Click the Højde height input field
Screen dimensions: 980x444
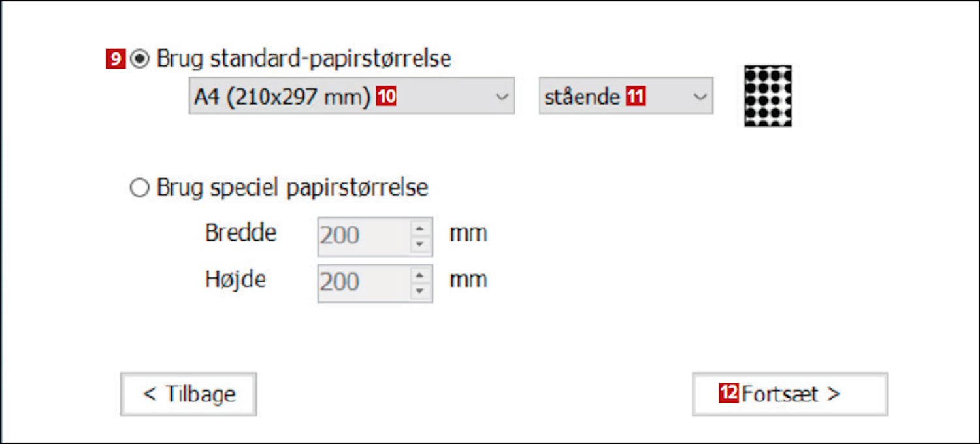pyautogui.click(x=363, y=283)
